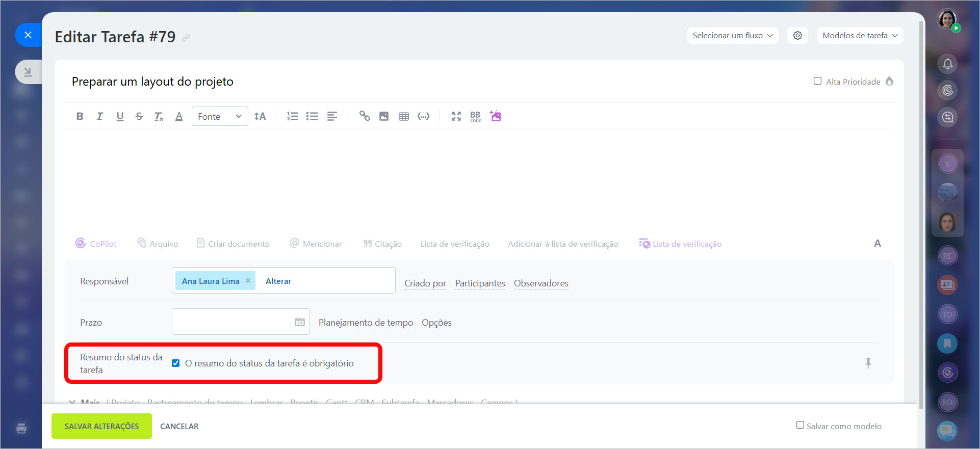Open the RE contact avatar
This screenshot has height=449, width=980.
click(947, 256)
